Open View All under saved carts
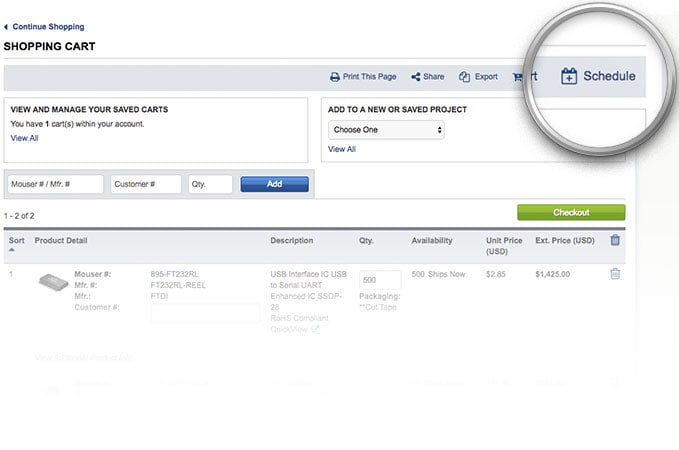The image size is (679, 450). pos(24,138)
